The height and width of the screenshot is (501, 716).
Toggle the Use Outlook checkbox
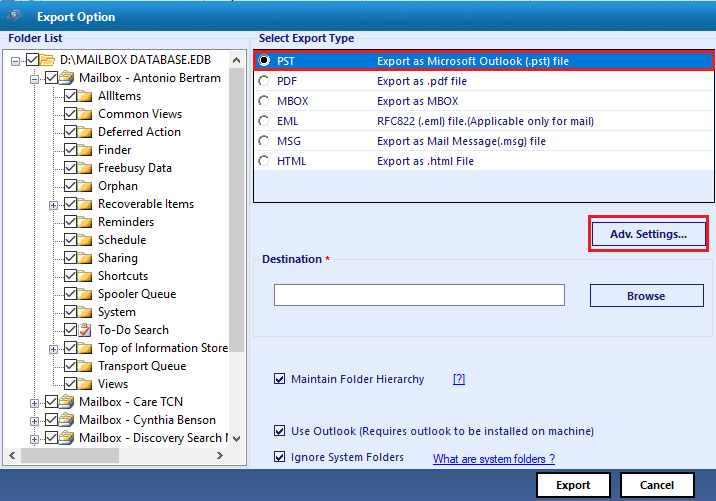click(x=279, y=431)
